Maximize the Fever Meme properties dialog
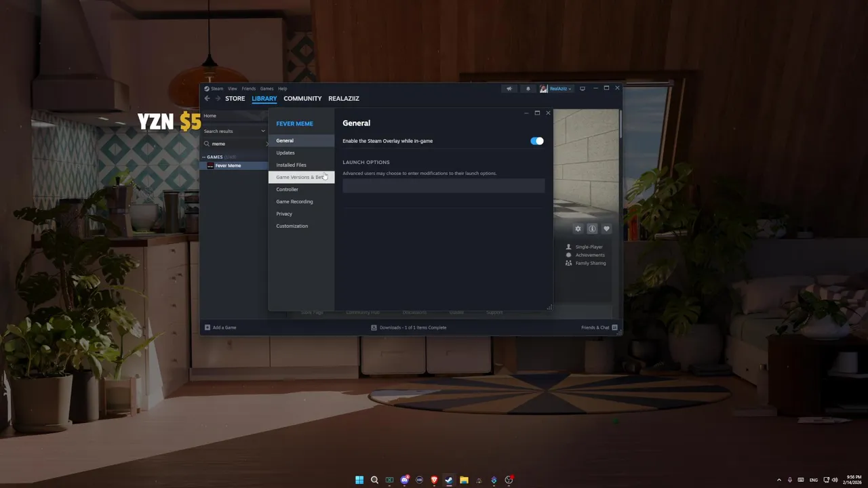 pyautogui.click(x=537, y=113)
